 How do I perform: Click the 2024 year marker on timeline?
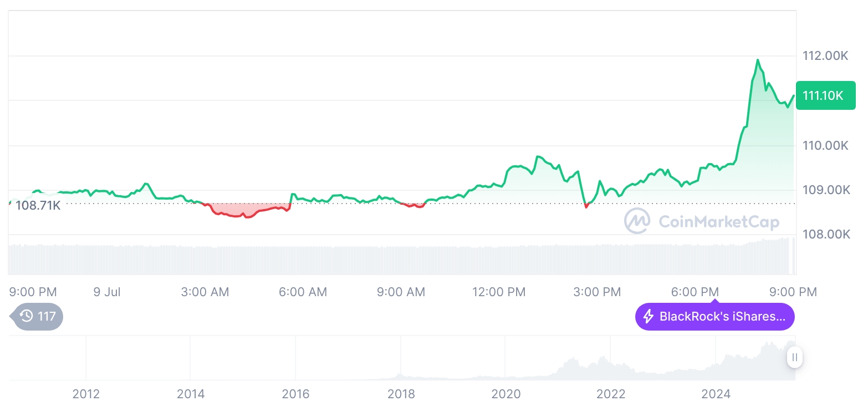tap(716, 394)
